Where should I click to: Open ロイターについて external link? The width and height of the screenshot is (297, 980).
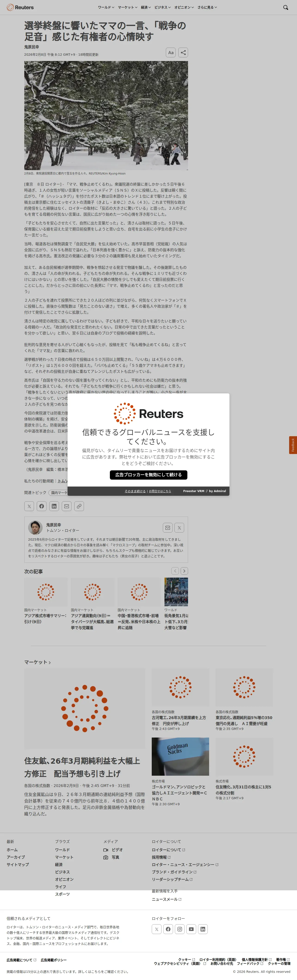tap(168, 849)
